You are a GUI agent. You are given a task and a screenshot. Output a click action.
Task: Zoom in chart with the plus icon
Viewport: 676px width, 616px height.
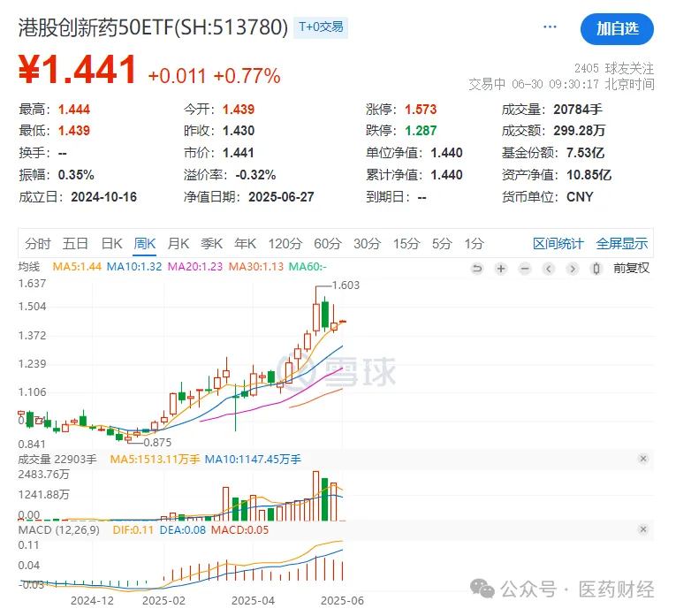[501, 268]
